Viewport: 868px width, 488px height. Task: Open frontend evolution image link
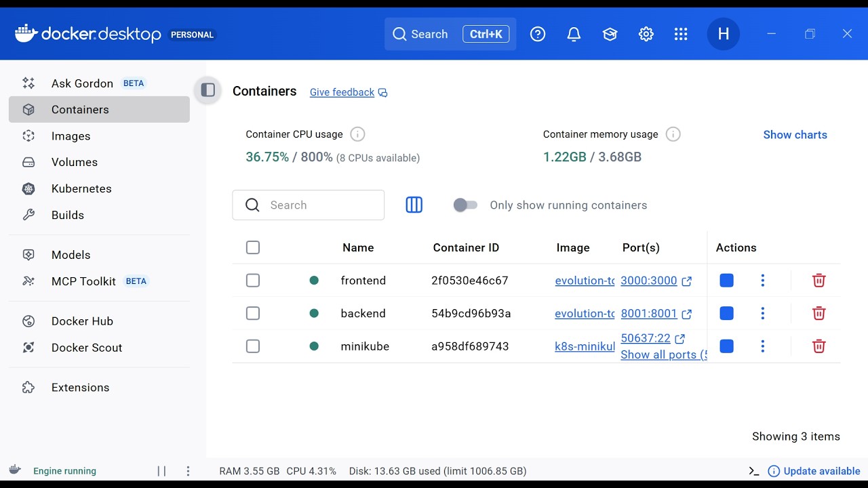[585, 281]
